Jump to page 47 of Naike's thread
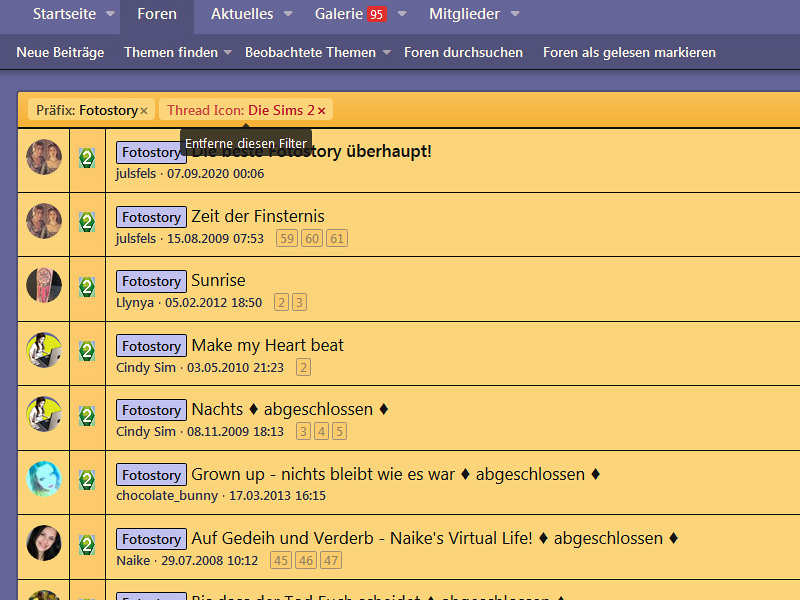 (331, 561)
